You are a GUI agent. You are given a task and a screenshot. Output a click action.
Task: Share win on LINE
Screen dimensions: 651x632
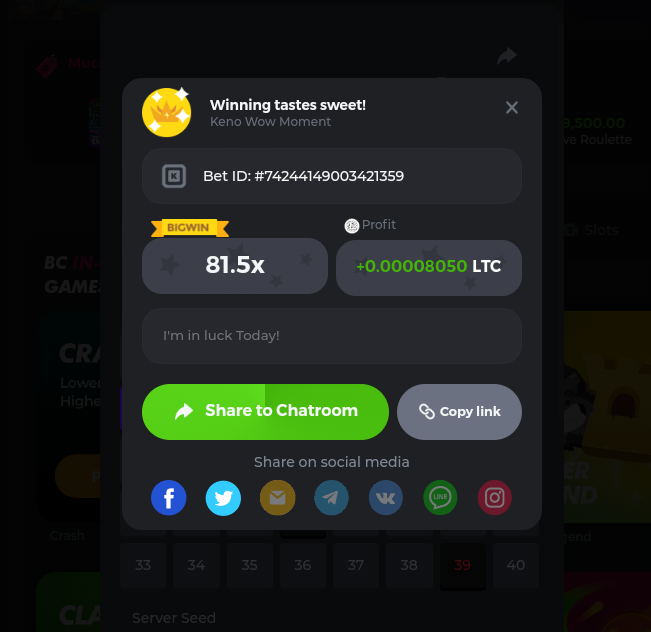[x=440, y=497]
